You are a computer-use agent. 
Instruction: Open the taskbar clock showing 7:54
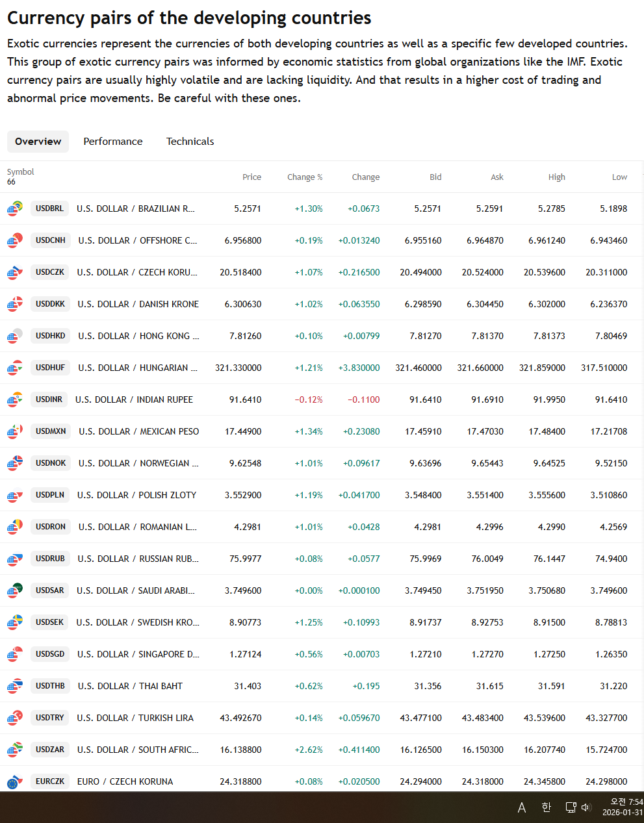click(x=623, y=807)
